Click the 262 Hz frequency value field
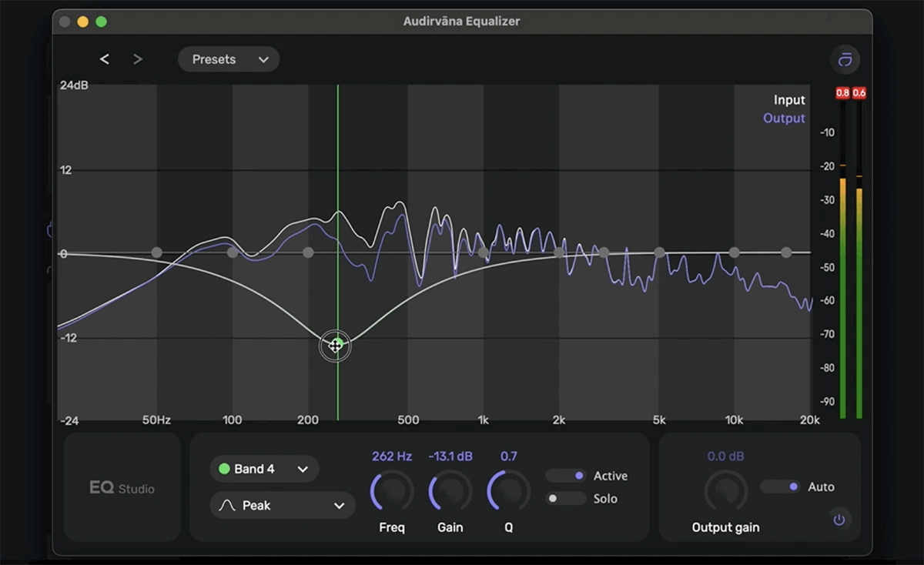 coord(392,456)
